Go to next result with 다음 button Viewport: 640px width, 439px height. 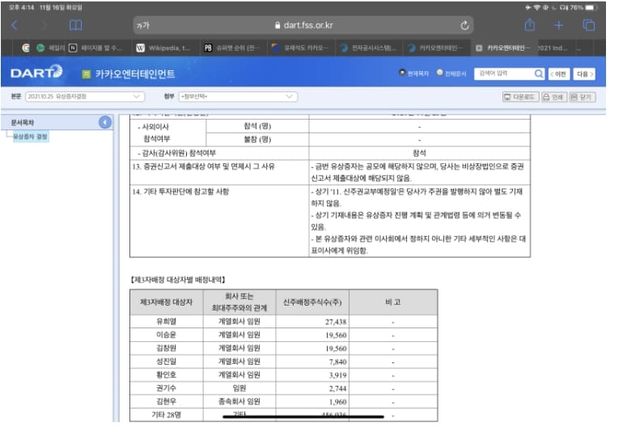click(585, 73)
